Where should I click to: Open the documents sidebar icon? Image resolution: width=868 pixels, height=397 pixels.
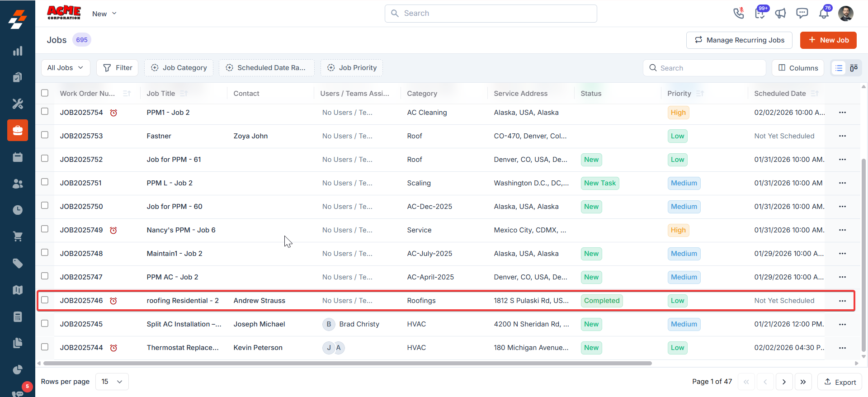click(18, 343)
